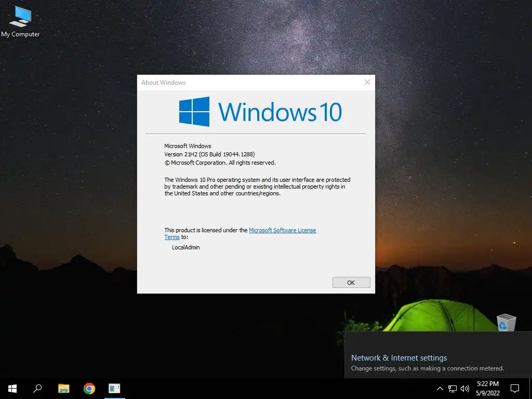The height and width of the screenshot is (399, 532).
Task: Open the Action Center notifications icon
Action: click(x=515, y=389)
